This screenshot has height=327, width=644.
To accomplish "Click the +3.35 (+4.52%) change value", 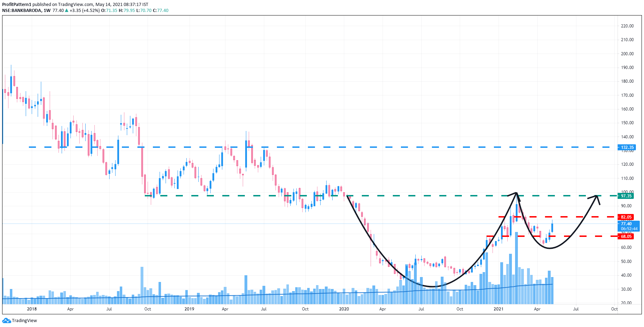I will [x=85, y=11].
